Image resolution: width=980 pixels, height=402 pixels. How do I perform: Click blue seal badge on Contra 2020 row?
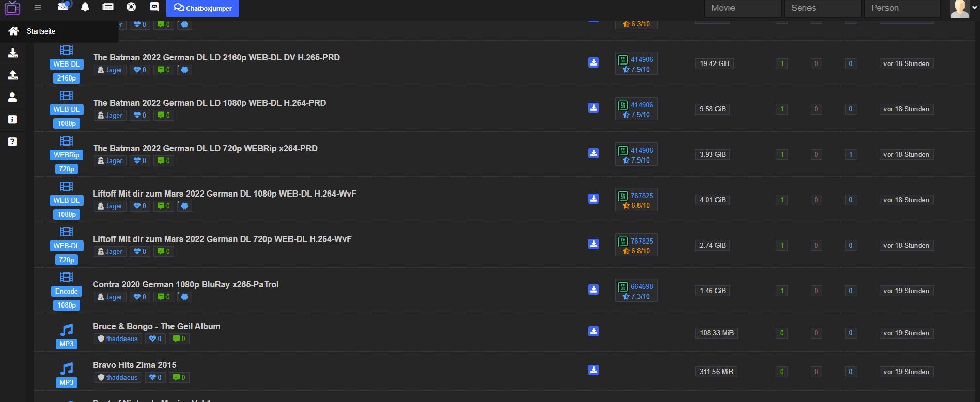[x=185, y=297]
